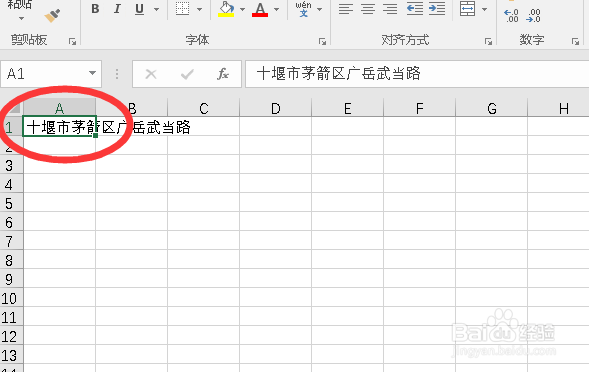Open merge cells dropdown arrow

(484, 9)
